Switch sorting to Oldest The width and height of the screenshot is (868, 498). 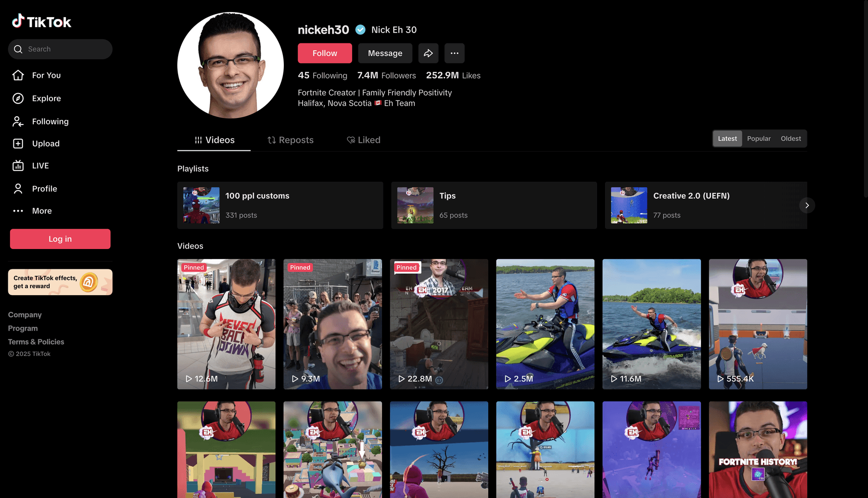click(x=790, y=138)
